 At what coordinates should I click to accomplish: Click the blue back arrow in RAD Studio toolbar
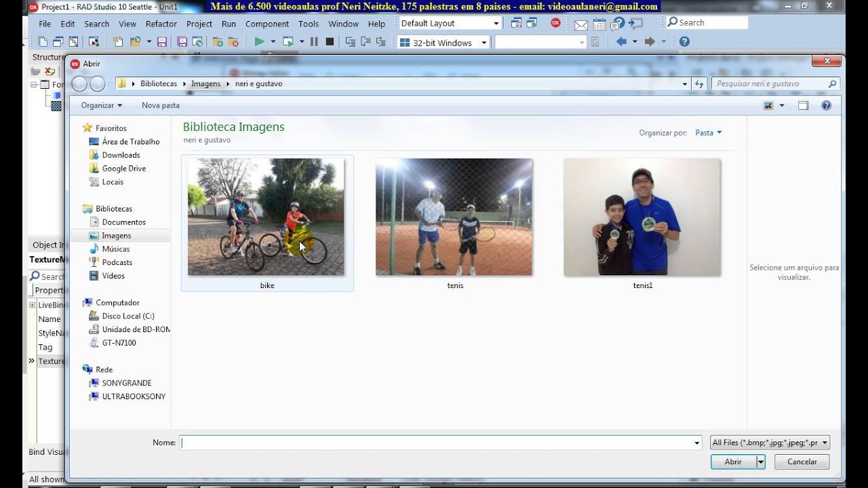click(x=620, y=42)
